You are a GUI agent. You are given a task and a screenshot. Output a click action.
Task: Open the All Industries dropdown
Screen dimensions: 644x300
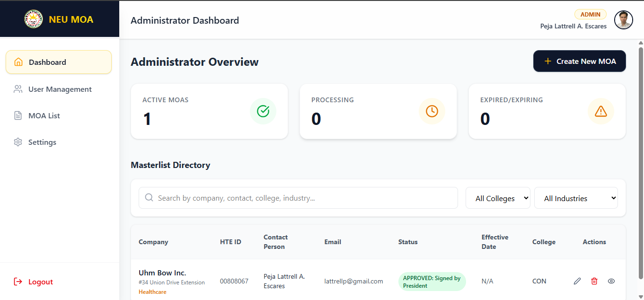(576, 198)
